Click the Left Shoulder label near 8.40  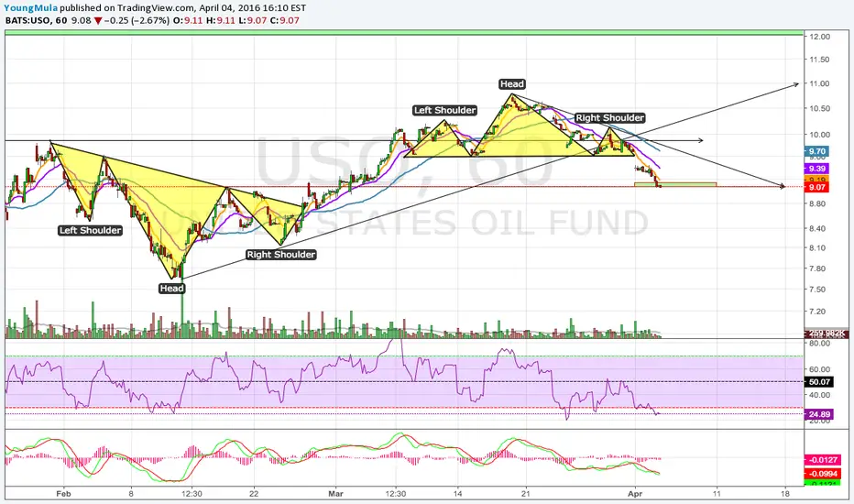pos(91,231)
